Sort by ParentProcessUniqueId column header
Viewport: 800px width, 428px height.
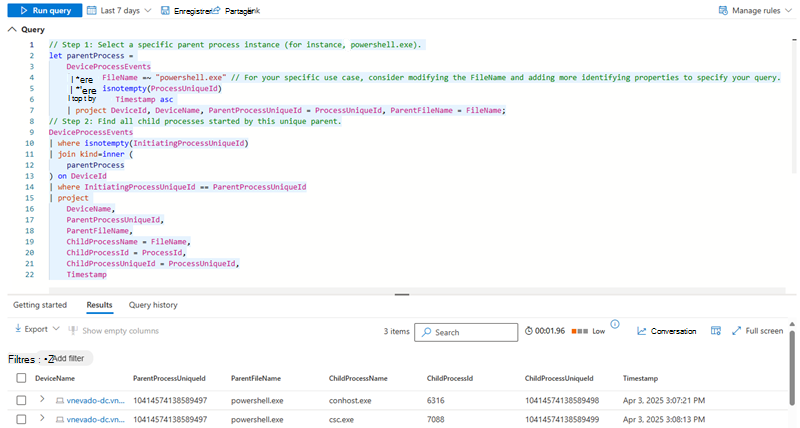tap(169, 379)
